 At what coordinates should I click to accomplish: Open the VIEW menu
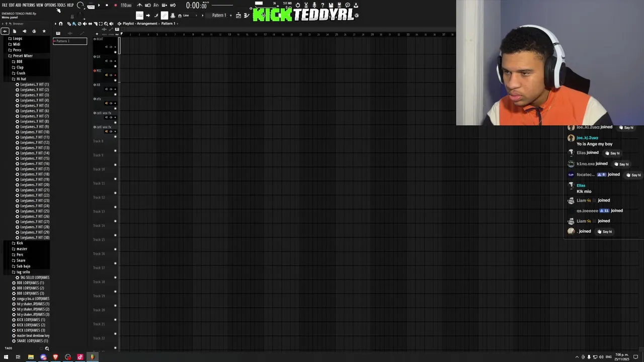click(x=40, y=5)
